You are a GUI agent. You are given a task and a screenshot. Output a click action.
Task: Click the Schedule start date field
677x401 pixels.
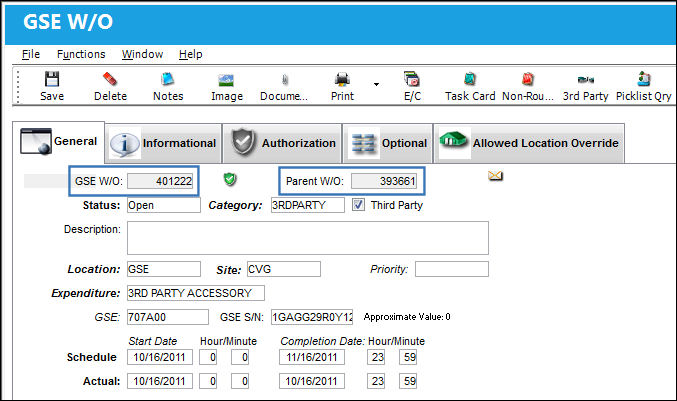(x=160, y=357)
